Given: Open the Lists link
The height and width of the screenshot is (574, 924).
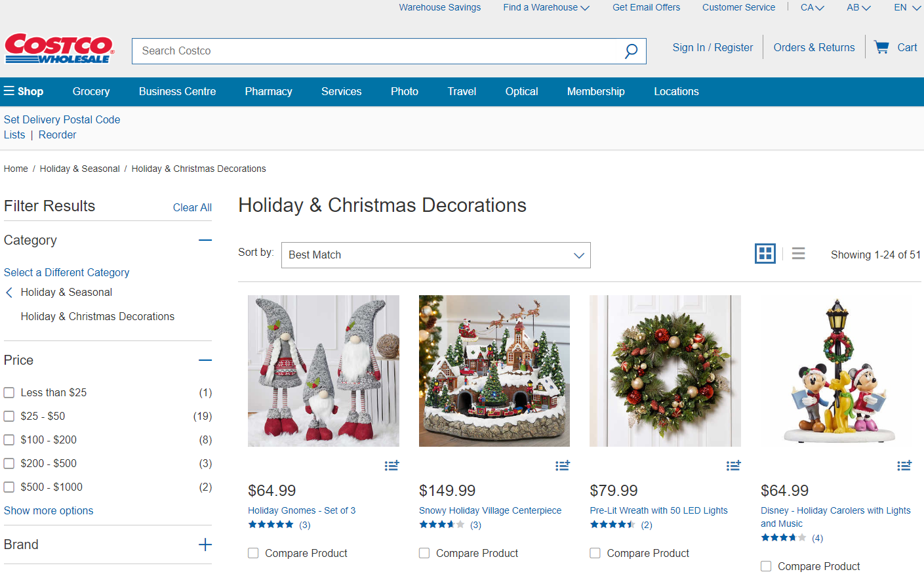Looking at the screenshot, I should [14, 135].
